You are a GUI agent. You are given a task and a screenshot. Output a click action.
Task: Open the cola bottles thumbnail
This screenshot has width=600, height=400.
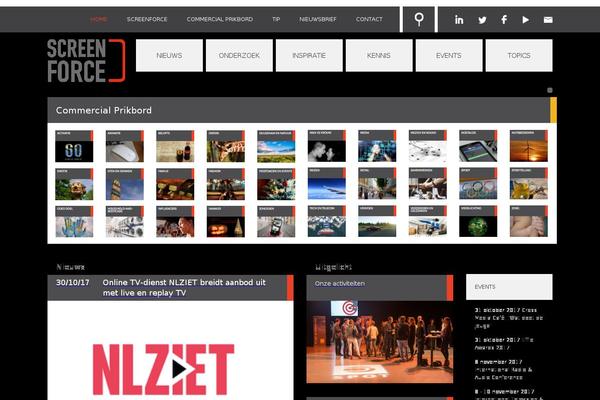175,146
